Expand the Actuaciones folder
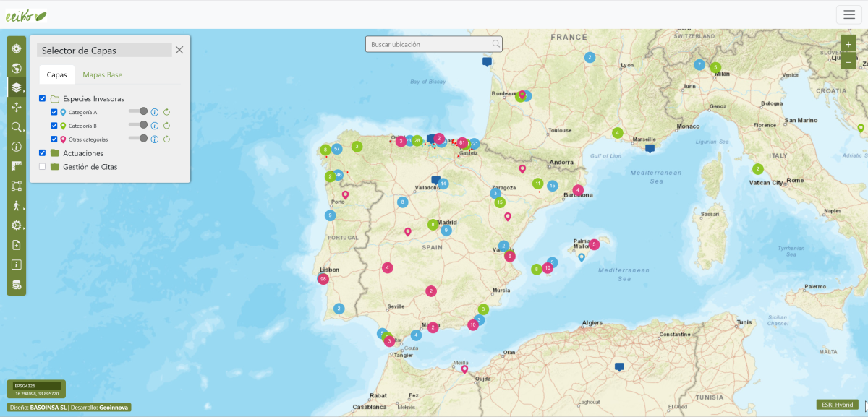 (x=54, y=153)
